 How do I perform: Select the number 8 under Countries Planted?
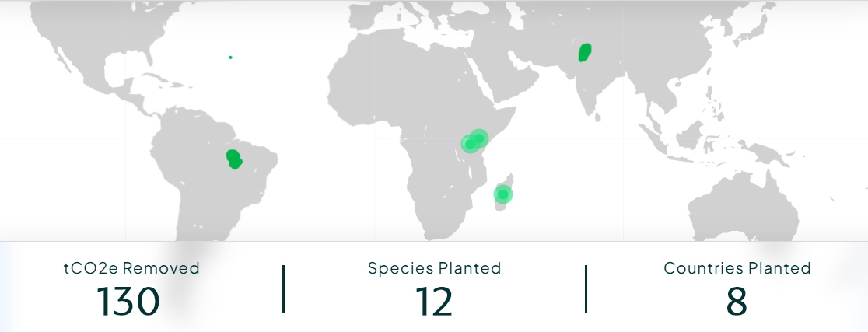tap(737, 302)
